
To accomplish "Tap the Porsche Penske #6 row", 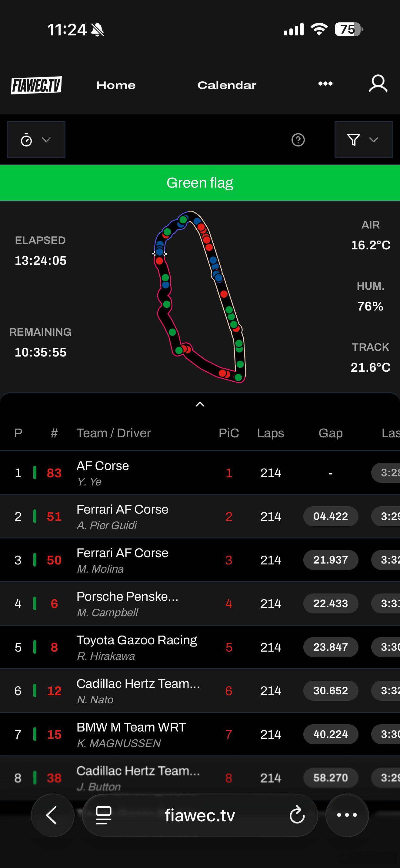I will 135,603.
